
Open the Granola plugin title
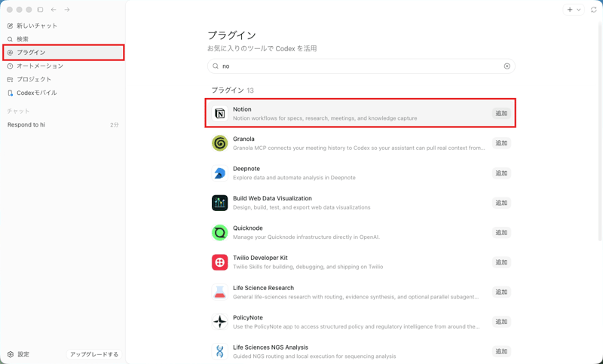243,139
